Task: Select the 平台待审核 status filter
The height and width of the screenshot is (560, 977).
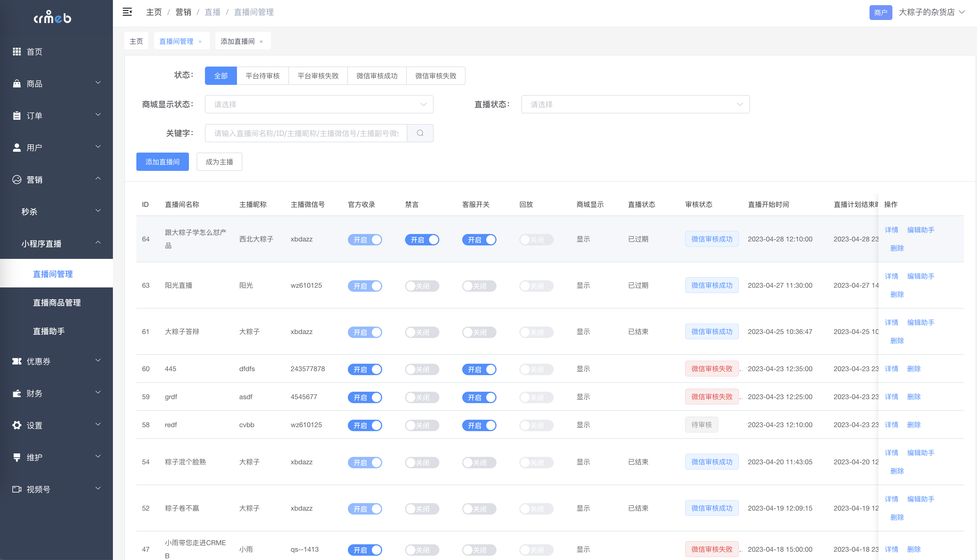Action: point(263,76)
